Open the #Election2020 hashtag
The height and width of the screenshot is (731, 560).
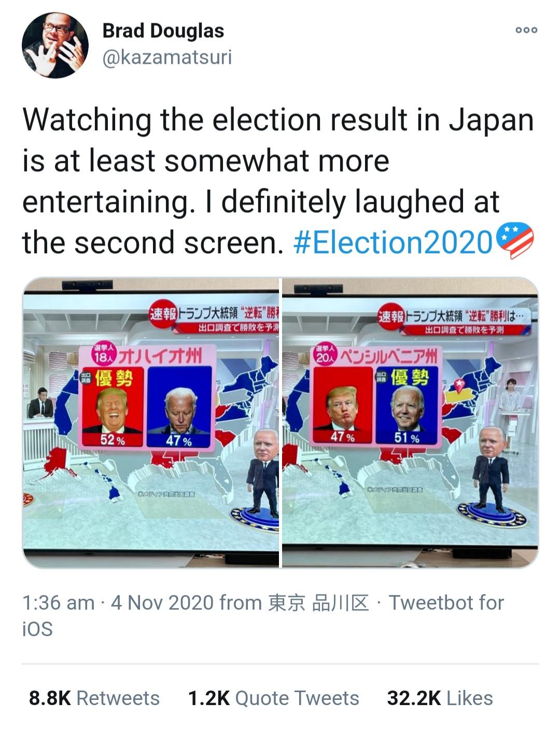(393, 242)
